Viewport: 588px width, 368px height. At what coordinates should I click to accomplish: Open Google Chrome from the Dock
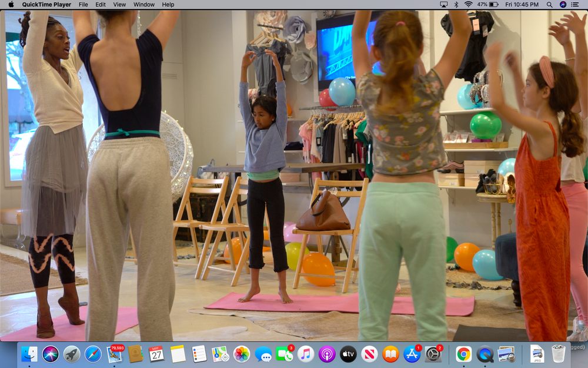[463, 354]
